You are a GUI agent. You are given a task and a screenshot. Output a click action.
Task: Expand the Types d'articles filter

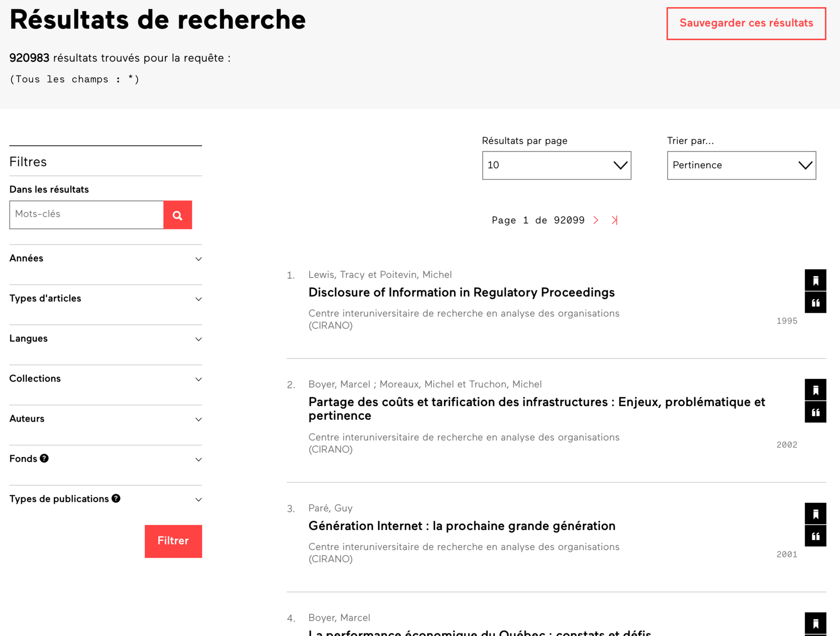(106, 299)
